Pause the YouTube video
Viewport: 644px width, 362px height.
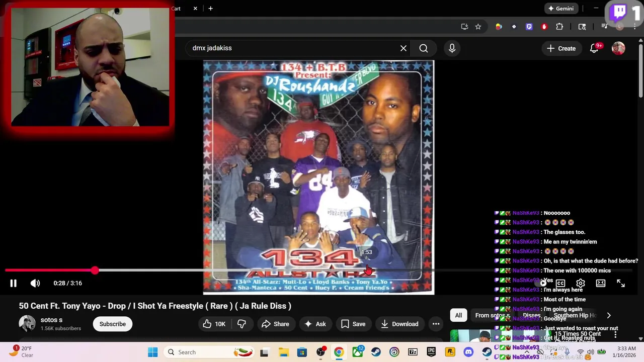point(13,283)
